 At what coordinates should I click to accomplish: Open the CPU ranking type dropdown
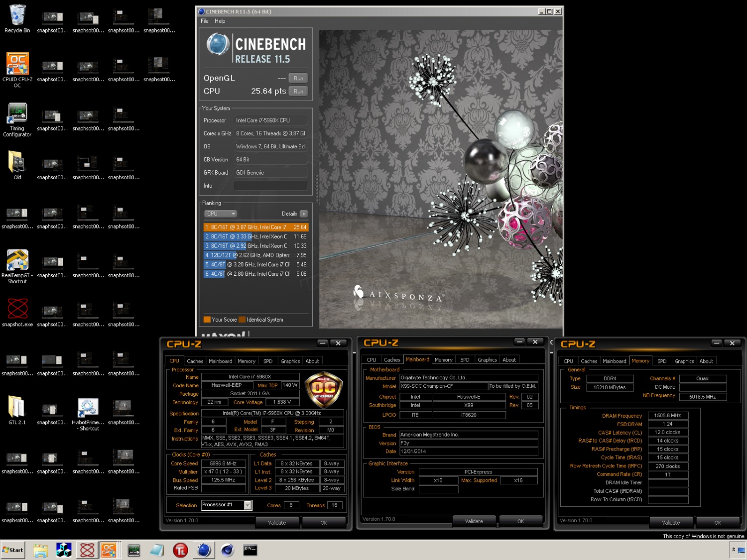221,214
